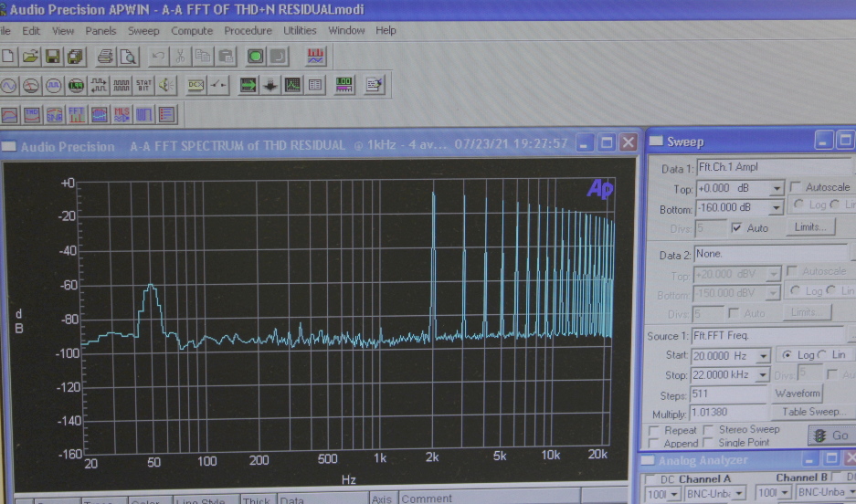Click the Save All stacked disks icon
The height and width of the screenshot is (504, 856).
point(75,57)
